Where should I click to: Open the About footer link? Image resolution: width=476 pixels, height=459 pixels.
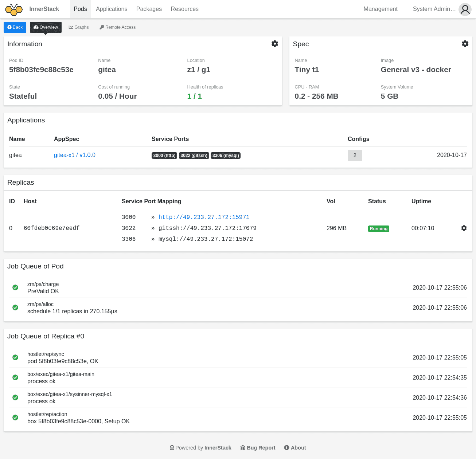(x=295, y=448)
